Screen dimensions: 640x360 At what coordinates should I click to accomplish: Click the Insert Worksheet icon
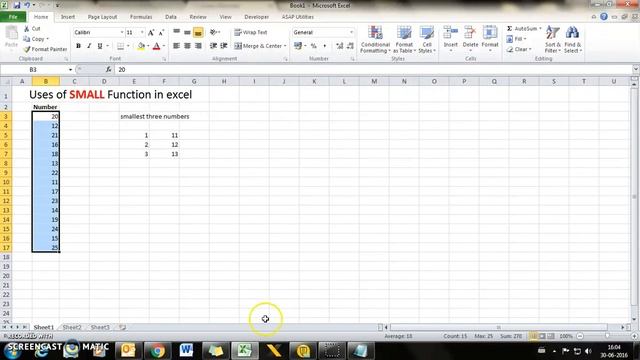122,327
